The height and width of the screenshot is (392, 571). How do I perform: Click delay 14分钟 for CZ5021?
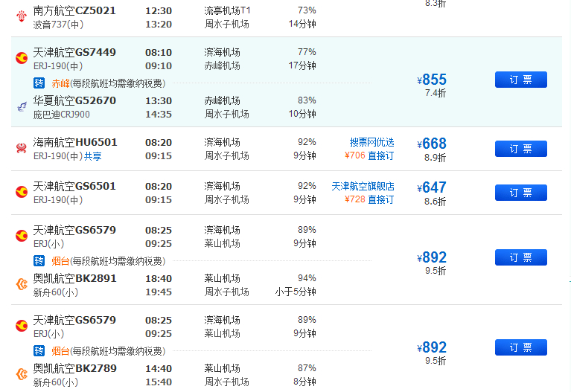click(x=302, y=24)
